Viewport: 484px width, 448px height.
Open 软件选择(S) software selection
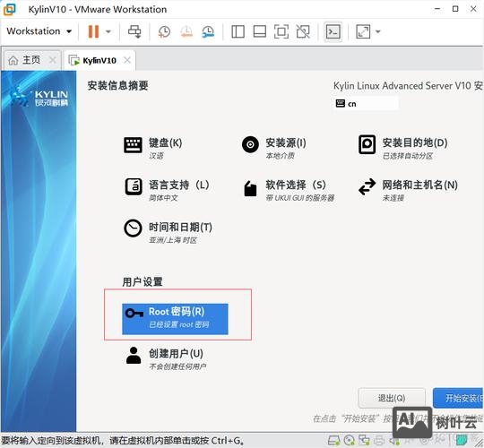pyautogui.click(x=289, y=190)
